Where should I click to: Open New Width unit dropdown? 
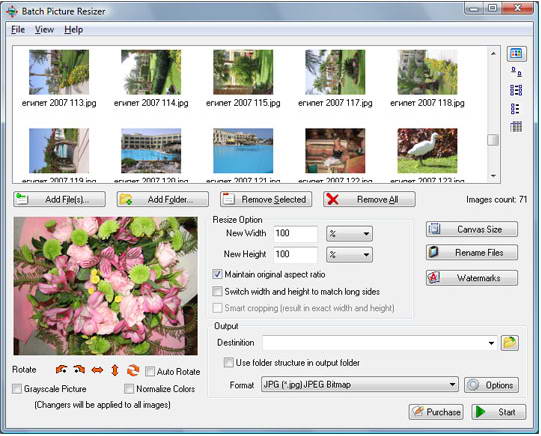click(349, 234)
